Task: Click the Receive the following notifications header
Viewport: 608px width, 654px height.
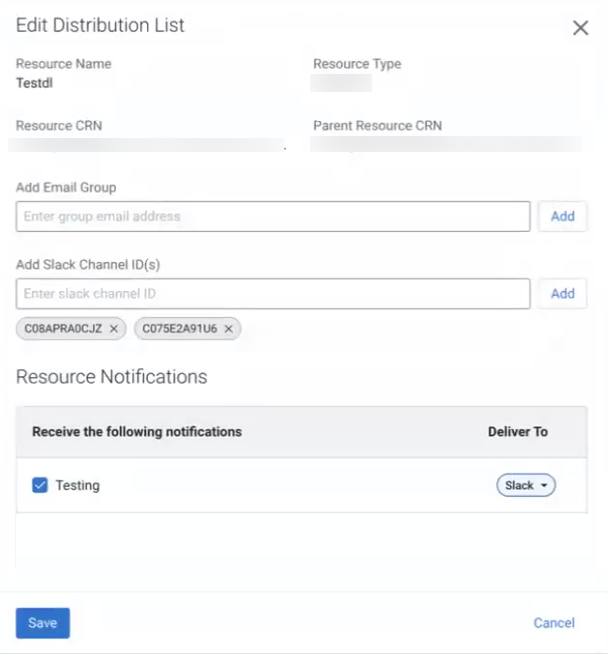Action: [x=137, y=432]
